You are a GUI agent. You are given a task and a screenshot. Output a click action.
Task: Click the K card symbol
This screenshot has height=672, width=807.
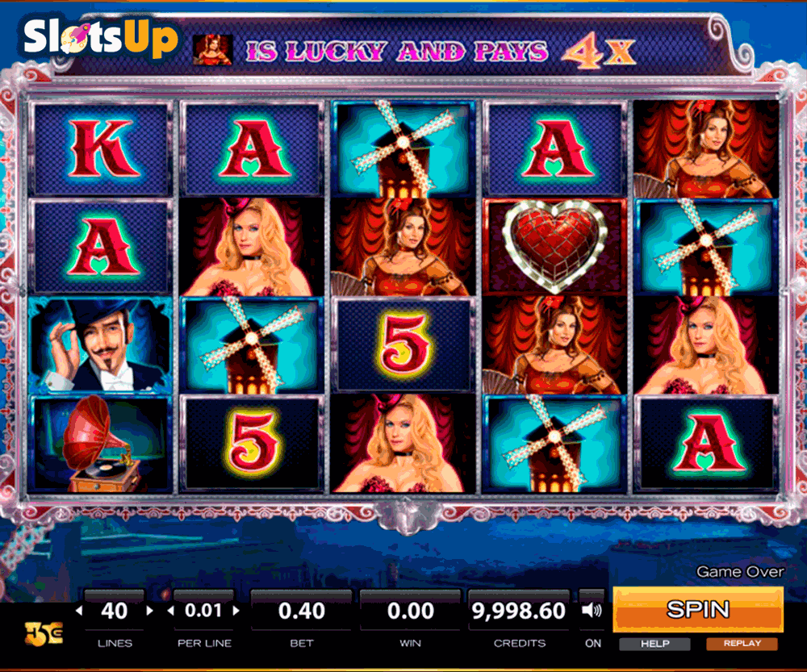click(x=100, y=149)
